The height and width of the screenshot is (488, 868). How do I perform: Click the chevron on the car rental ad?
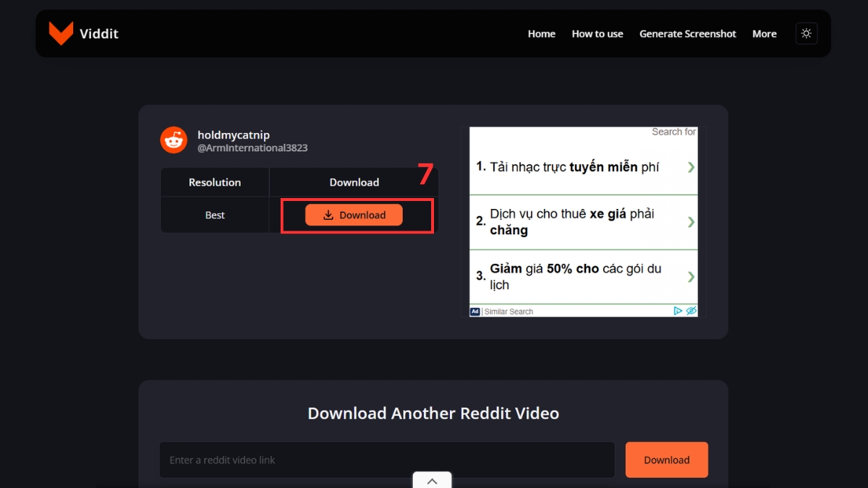tap(689, 221)
